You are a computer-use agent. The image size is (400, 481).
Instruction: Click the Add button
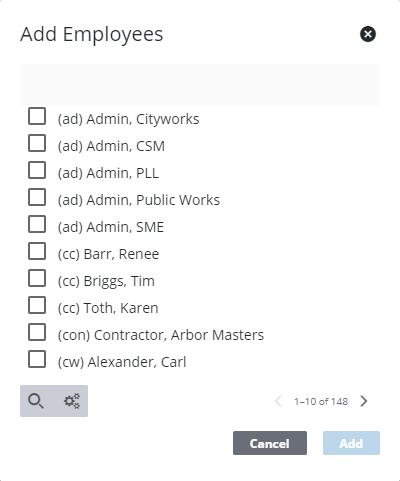click(x=351, y=443)
